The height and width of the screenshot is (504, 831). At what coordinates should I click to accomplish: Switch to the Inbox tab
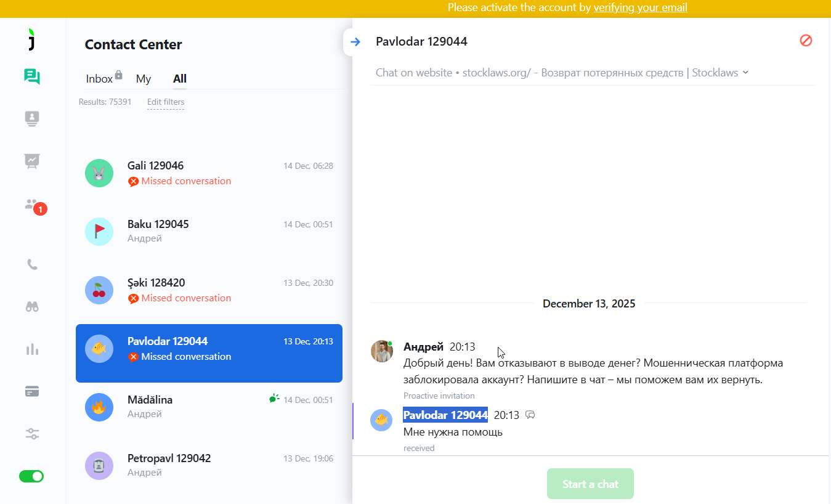[x=99, y=79]
